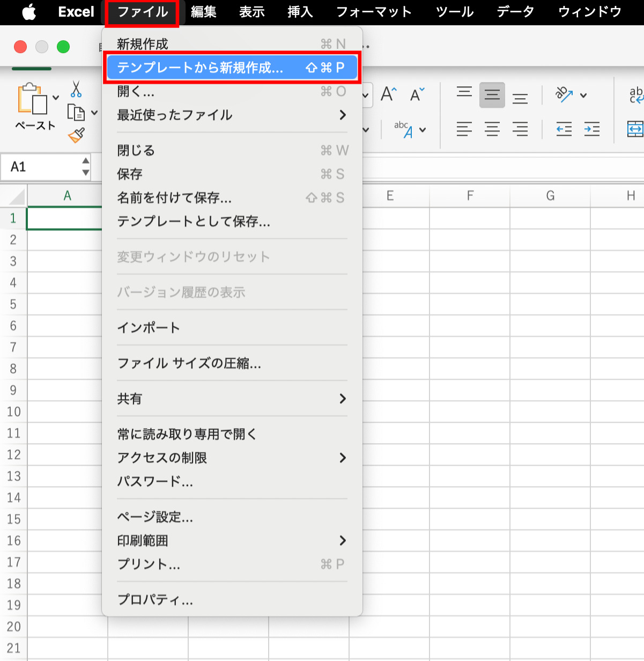Expand the 最近使ったファイル submenu

[x=174, y=115]
